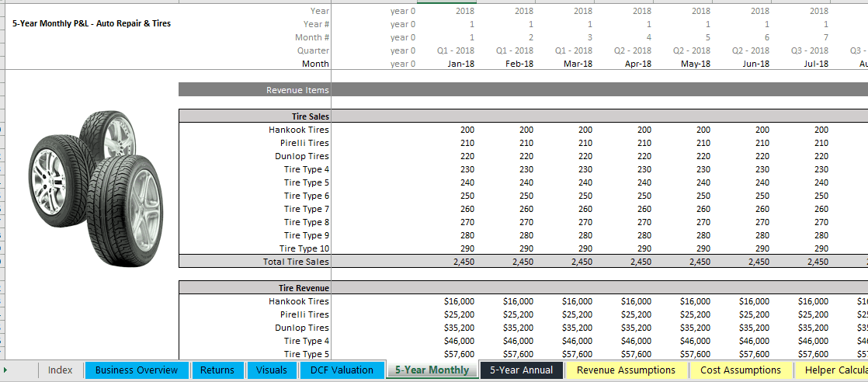Click the 'Dunlop Tires' label under Tire Revenue
Image resolution: width=868 pixels, height=382 pixels.
(x=302, y=328)
